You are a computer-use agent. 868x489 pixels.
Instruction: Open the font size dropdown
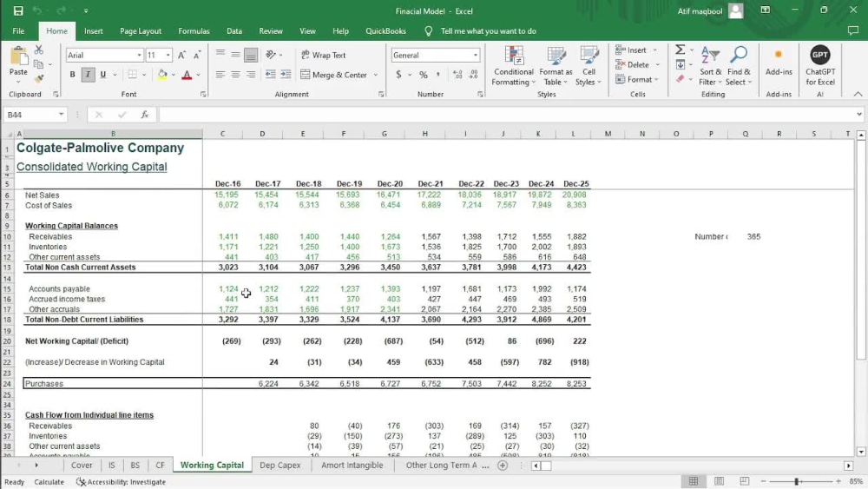(168, 56)
